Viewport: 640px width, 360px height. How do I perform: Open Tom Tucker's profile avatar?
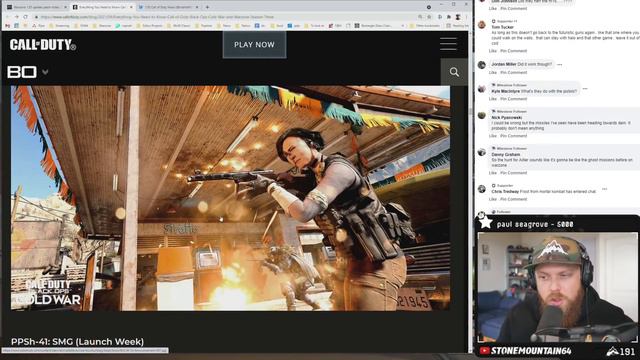coord(482,24)
